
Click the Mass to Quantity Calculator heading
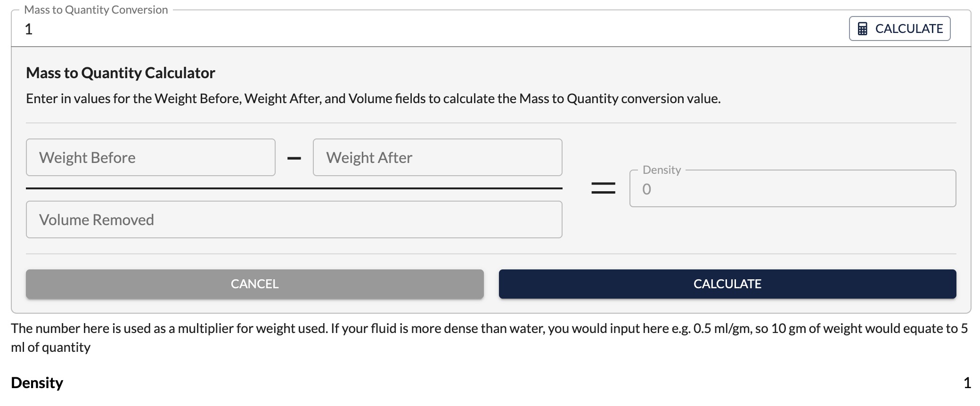[121, 73]
